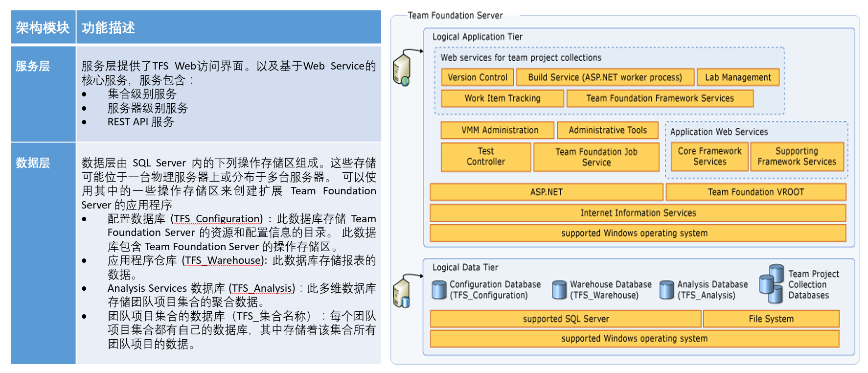868x373 pixels.
Task: Select Supporting Framework Services box
Action: tap(797, 157)
